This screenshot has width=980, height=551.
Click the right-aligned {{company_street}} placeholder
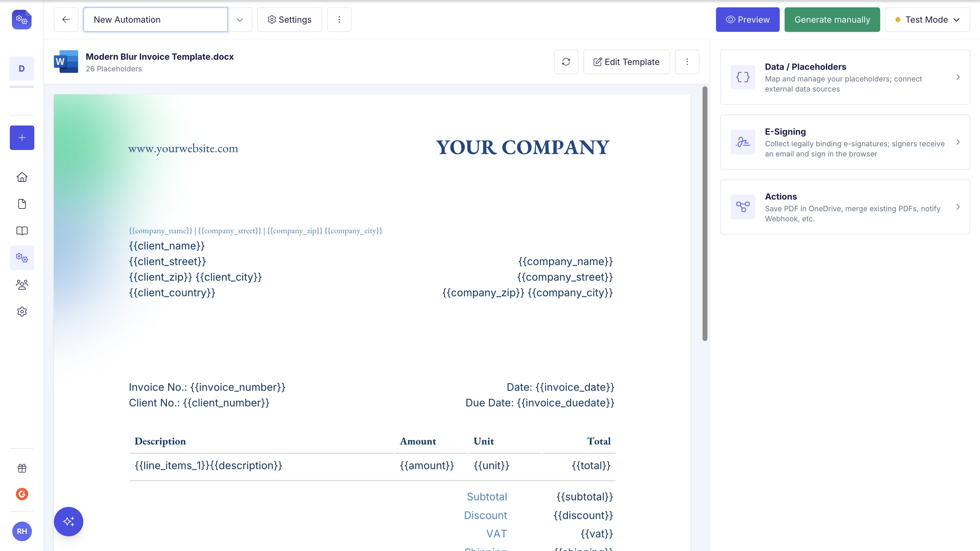pos(565,277)
